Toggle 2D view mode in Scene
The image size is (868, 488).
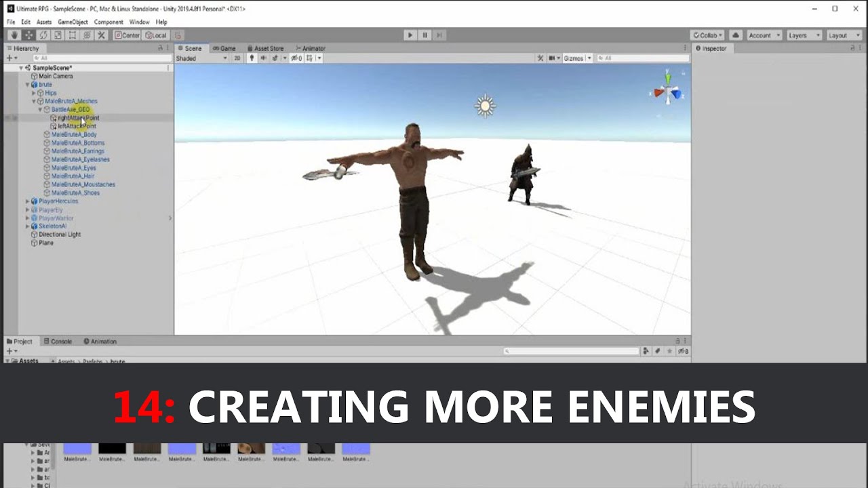pos(237,58)
